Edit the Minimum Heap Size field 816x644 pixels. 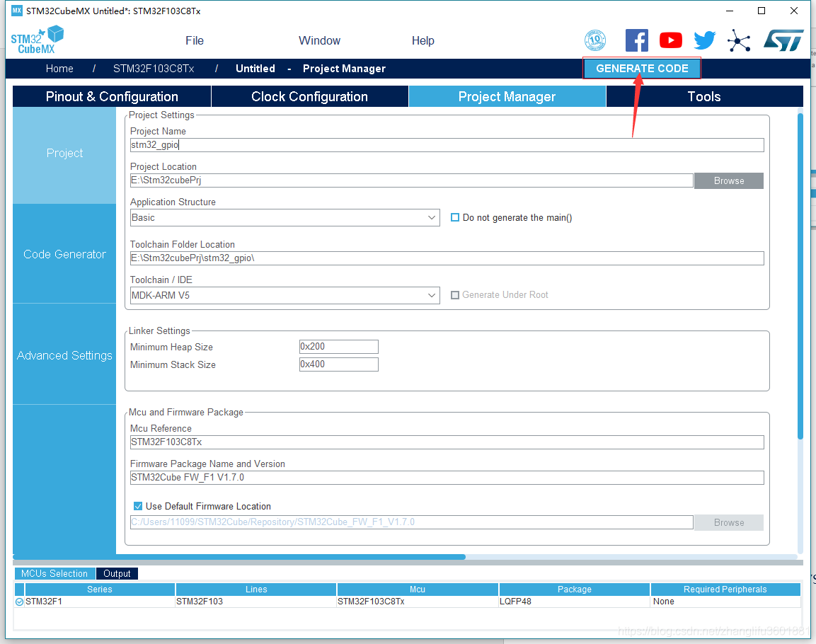[x=339, y=347]
